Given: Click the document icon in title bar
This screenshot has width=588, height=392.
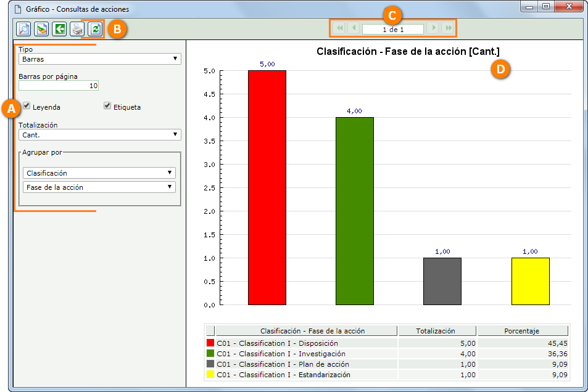Looking at the screenshot, I should pyautogui.click(x=18, y=9).
